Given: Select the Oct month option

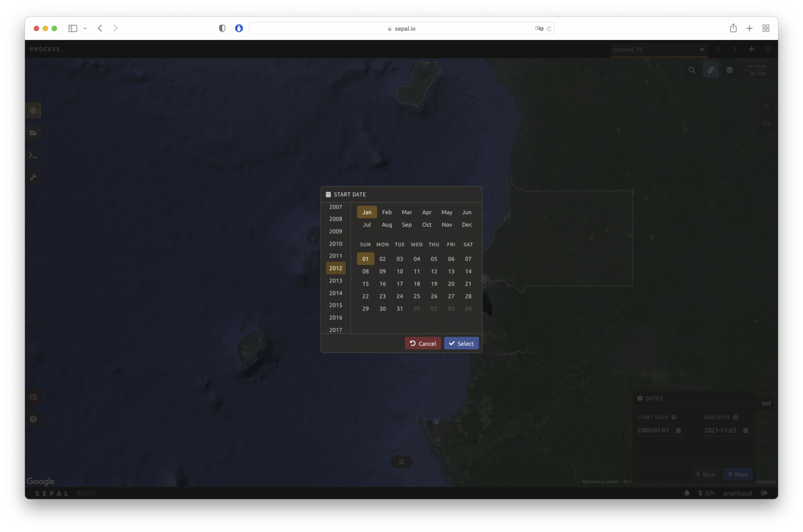Looking at the screenshot, I should point(426,225).
